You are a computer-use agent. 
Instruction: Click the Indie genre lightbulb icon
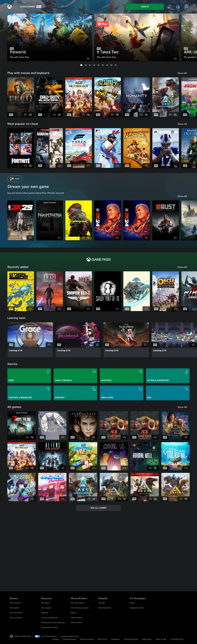pos(48,372)
